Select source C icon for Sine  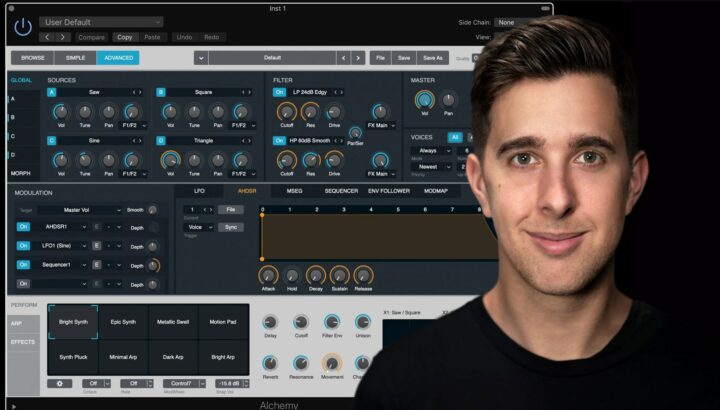(x=52, y=141)
